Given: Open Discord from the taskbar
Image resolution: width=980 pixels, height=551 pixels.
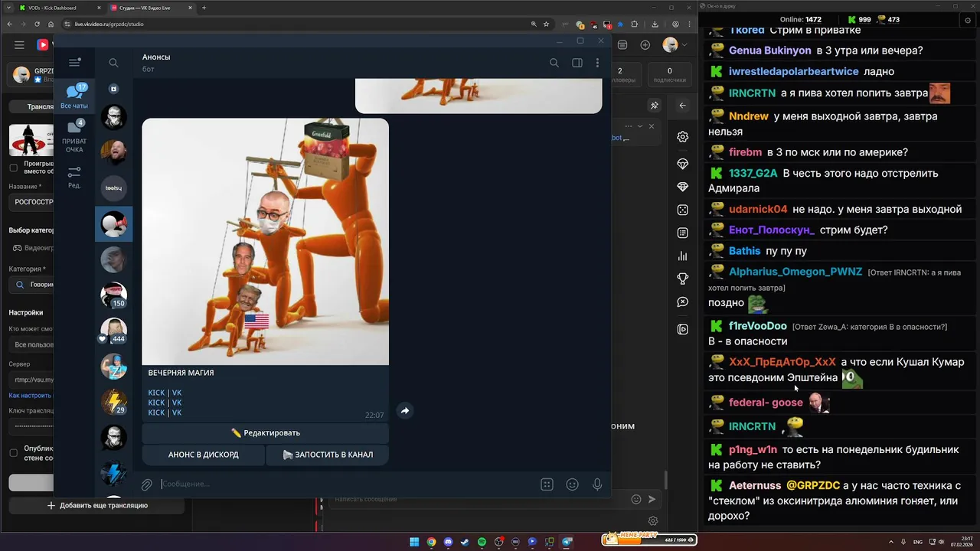Looking at the screenshot, I should [448, 542].
